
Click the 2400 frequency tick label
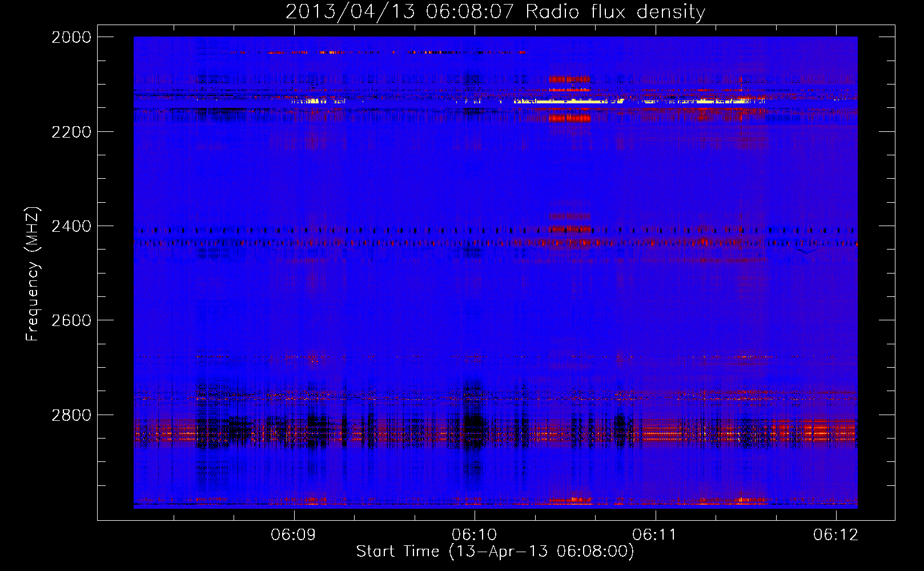point(71,226)
